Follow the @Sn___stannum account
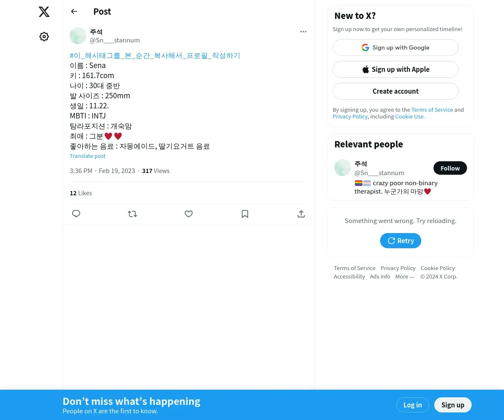The height and width of the screenshot is (420, 504). 450,168
